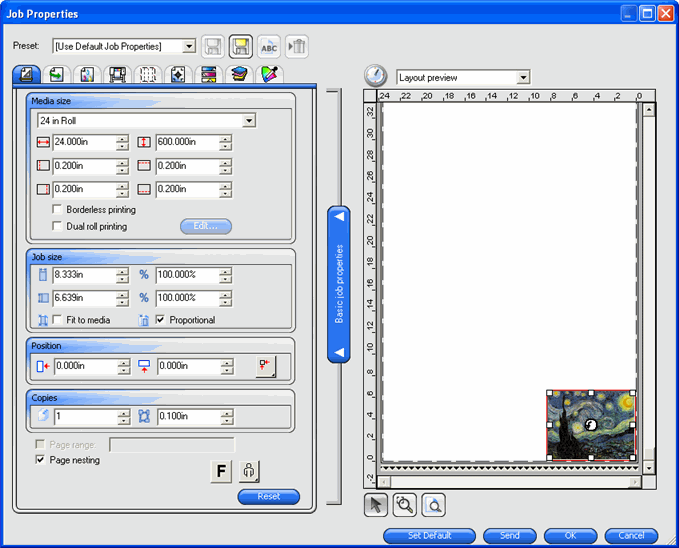Click the position anchor alignment button
This screenshot has width=679, height=548.
click(265, 366)
